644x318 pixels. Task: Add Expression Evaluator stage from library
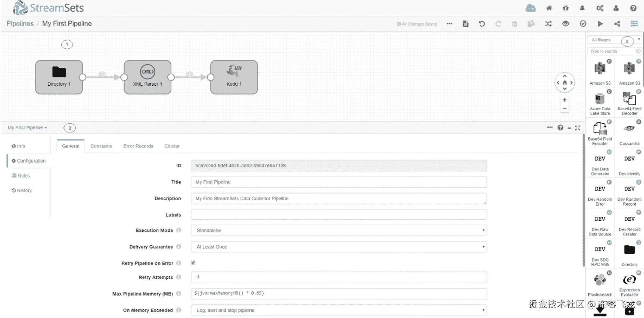[629, 285]
